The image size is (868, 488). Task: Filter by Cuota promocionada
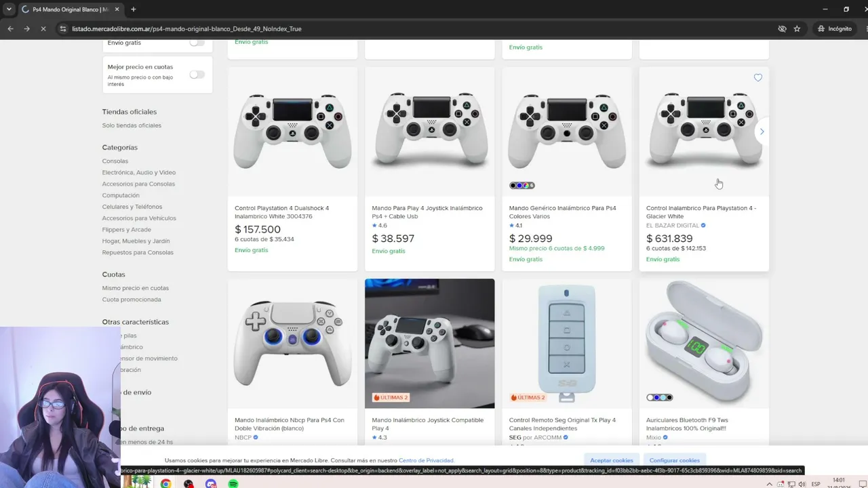(x=132, y=300)
